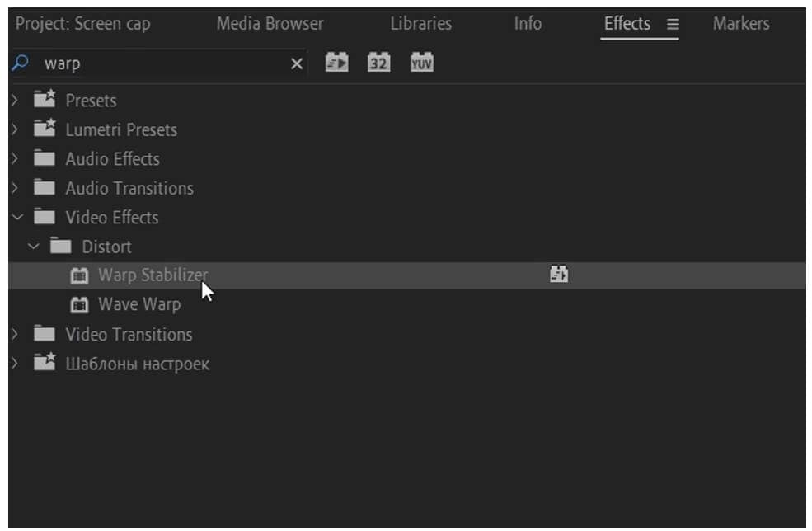Clear the warp search text

pyautogui.click(x=297, y=63)
